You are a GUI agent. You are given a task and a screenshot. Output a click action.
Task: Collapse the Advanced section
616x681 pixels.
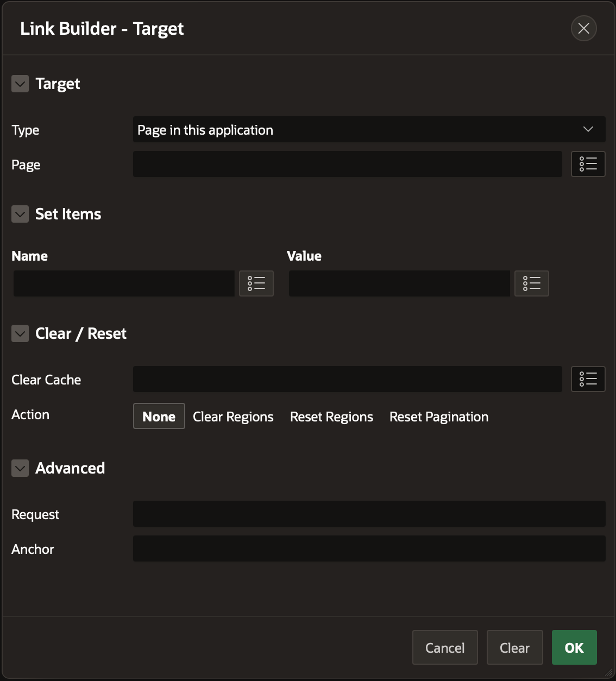tap(20, 468)
